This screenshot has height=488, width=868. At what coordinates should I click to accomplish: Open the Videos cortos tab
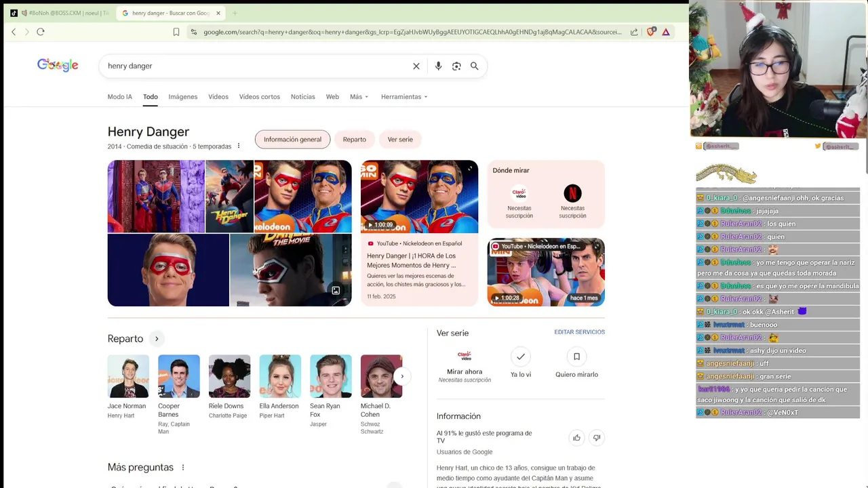pos(260,97)
